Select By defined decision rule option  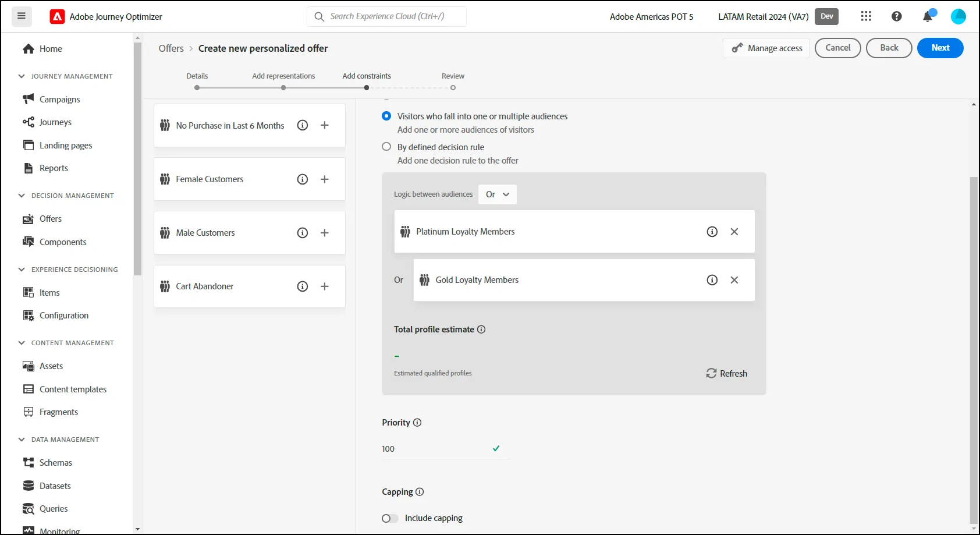(386, 147)
